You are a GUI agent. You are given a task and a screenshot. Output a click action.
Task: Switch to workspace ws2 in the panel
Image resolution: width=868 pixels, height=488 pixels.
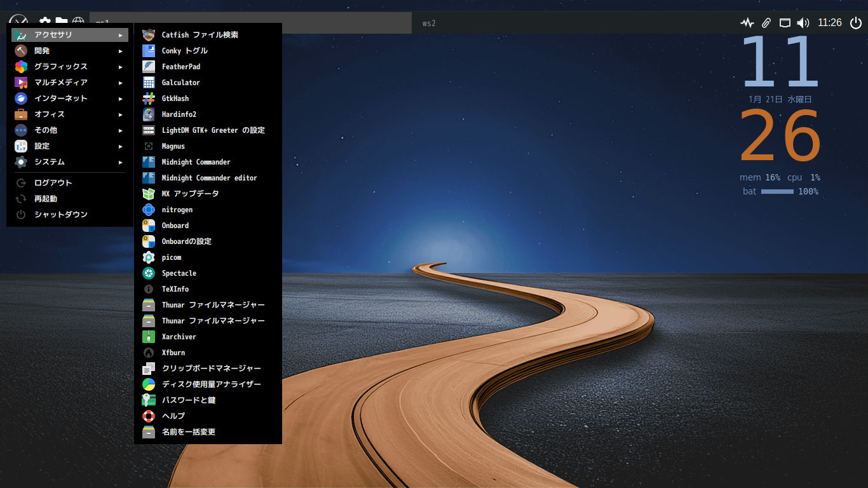click(x=429, y=24)
